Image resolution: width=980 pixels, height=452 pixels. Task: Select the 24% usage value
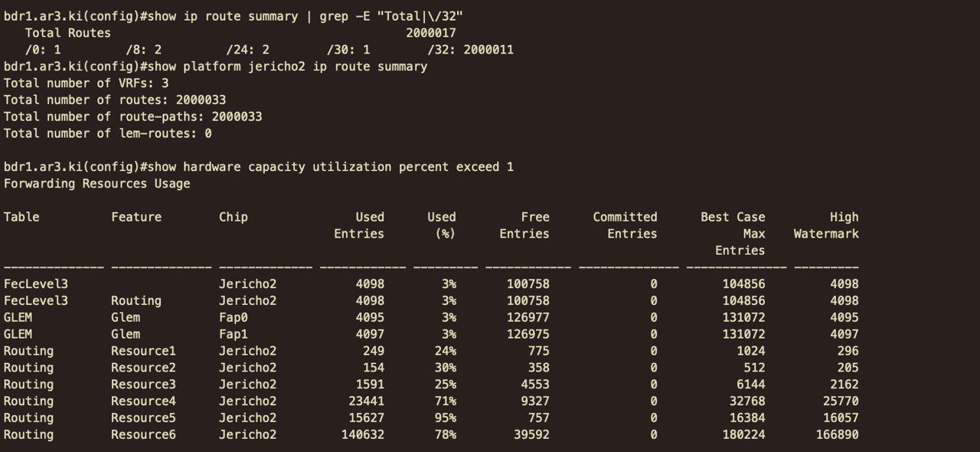tap(446, 351)
